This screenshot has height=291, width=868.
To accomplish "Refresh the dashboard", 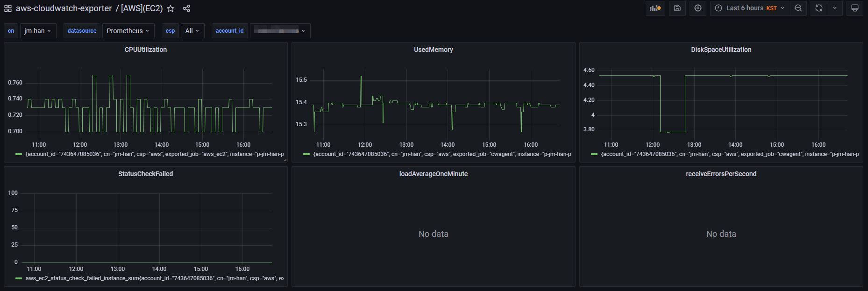I will (819, 8).
